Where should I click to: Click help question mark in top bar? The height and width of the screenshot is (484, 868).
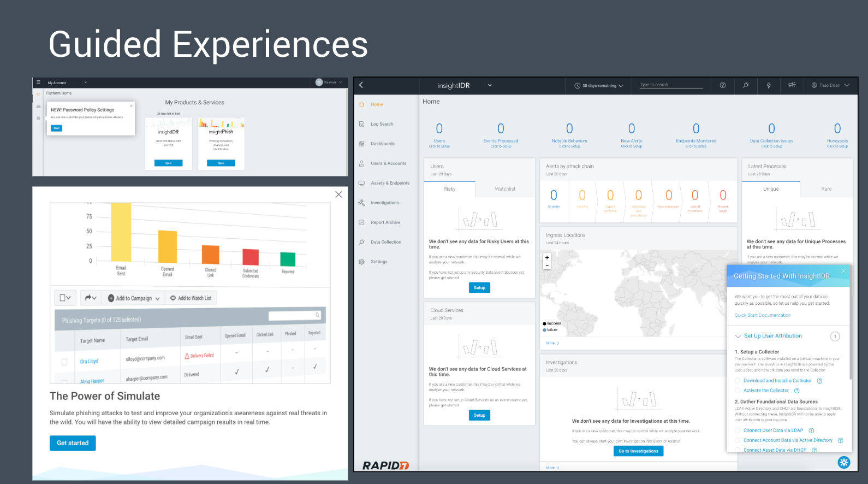pyautogui.click(x=723, y=85)
